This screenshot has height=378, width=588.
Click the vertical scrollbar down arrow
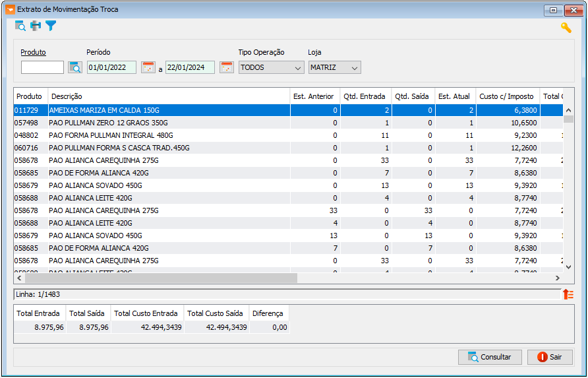568,267
